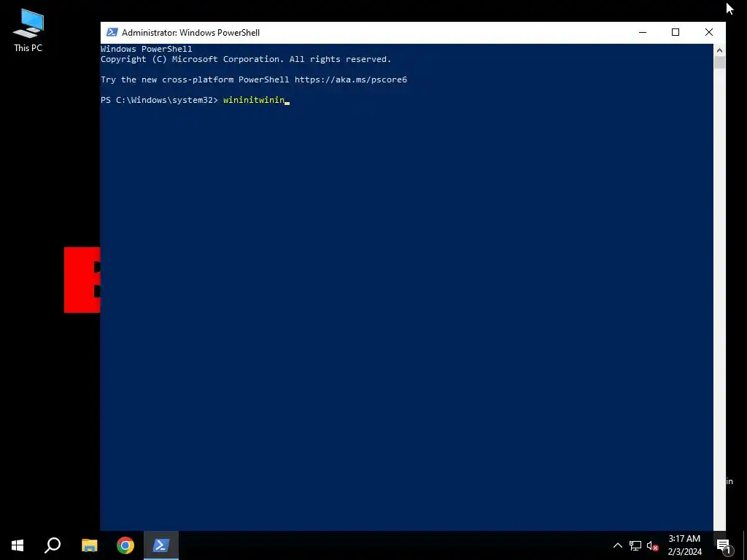Viewport: 747px width, 560px height.
Task: Minimize the PowerShell window
Action: (643, 32)
